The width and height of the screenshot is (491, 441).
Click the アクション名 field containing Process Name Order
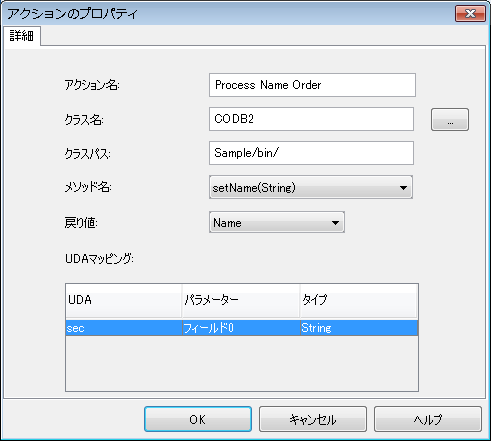(312, 85)
